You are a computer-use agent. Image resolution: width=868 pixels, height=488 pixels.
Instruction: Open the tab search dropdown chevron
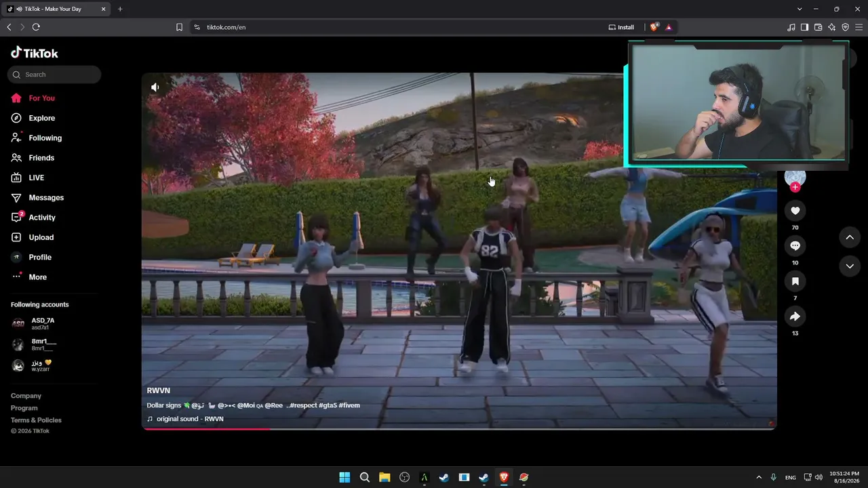point(800,9)
